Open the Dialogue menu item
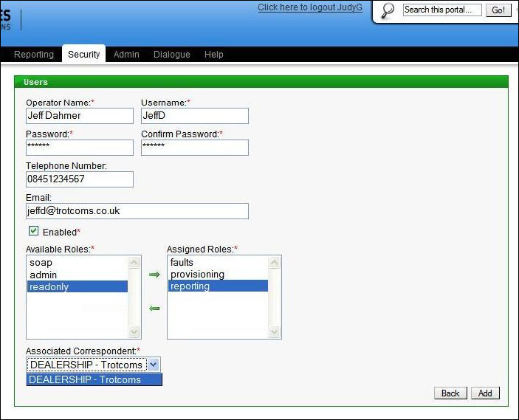The image size is (519, 420). 171,55
